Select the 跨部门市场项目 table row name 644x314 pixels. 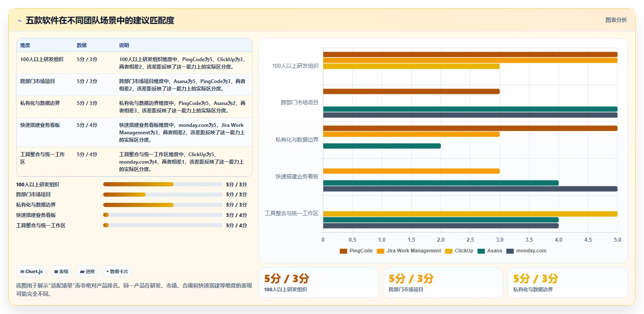pos(38,81)
